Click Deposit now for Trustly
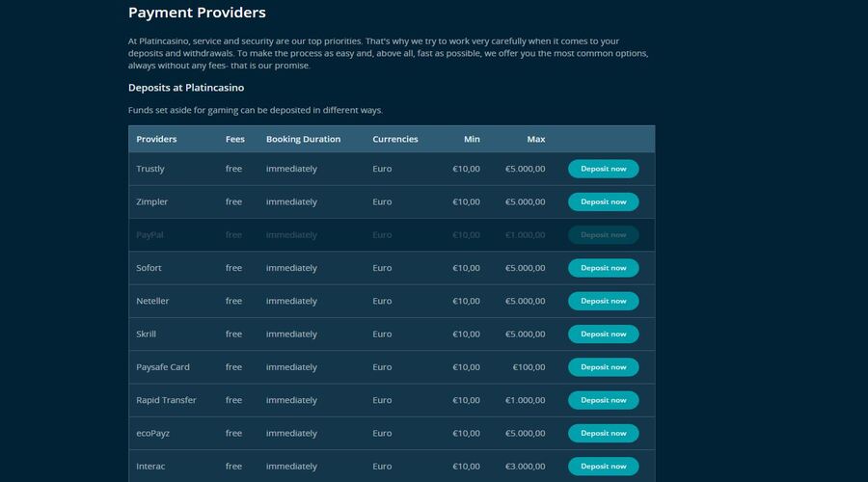The height and width of the screenshot is (482, 868). tap(604, 169)
